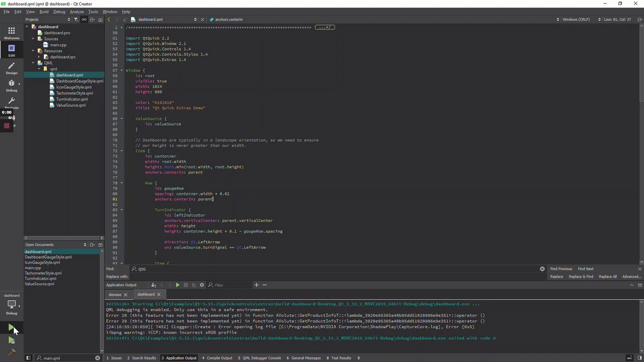Split the Open Documents panel
Viewport: 644px width, 362px height.
click(x=93, y=245)
